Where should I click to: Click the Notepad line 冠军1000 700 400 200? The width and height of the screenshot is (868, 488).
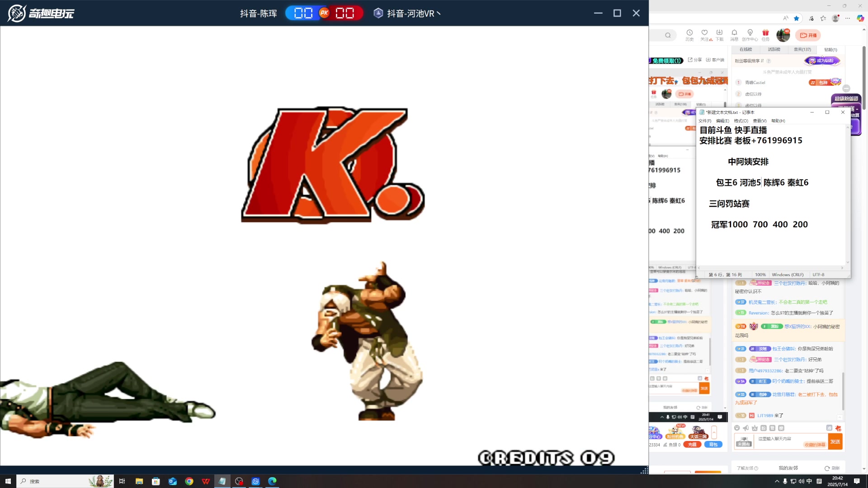pos(759,224)
